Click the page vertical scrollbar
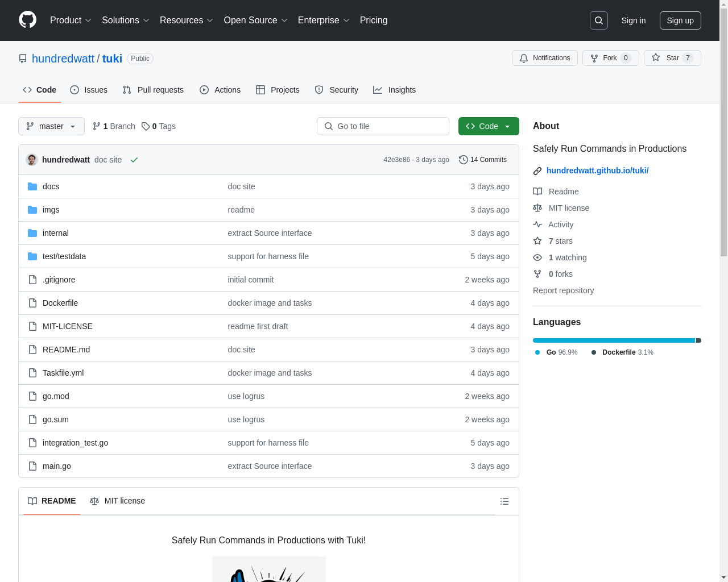Screen dimensions: 728x582 click(x=723, y=291)
